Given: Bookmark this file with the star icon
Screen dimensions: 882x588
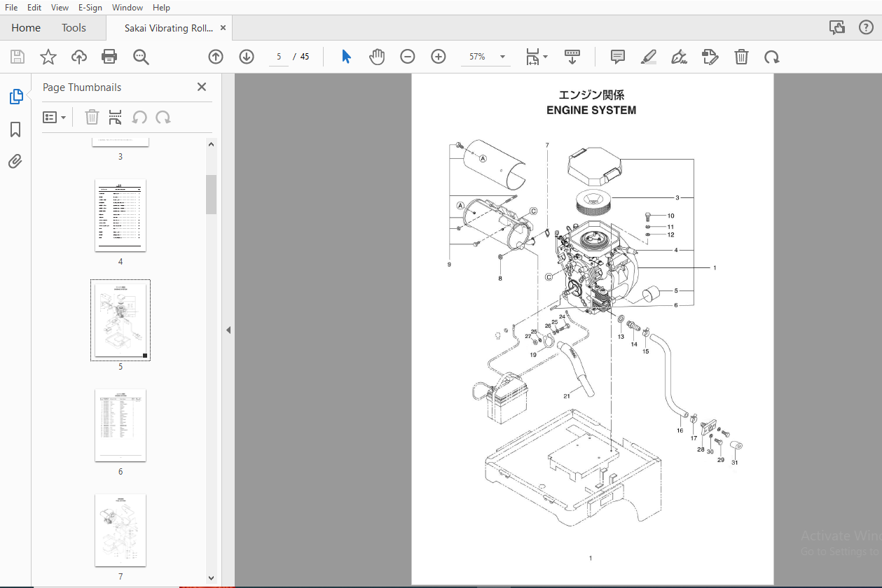Looking at the screenshot, I should pos(48,57).
